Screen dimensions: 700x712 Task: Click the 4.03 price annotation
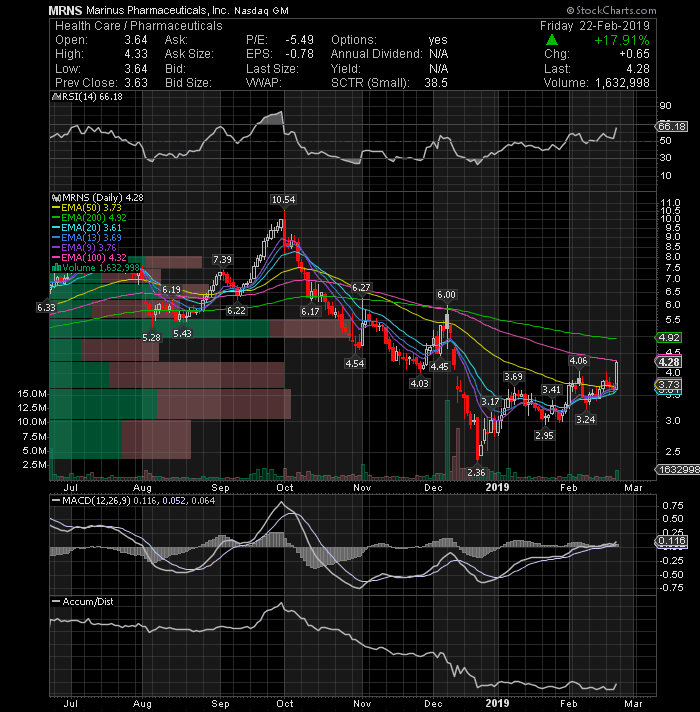419,384
